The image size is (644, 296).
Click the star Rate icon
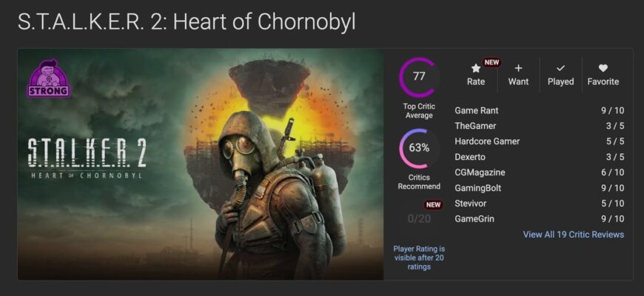pyautogui.click(x=476, y=69)
